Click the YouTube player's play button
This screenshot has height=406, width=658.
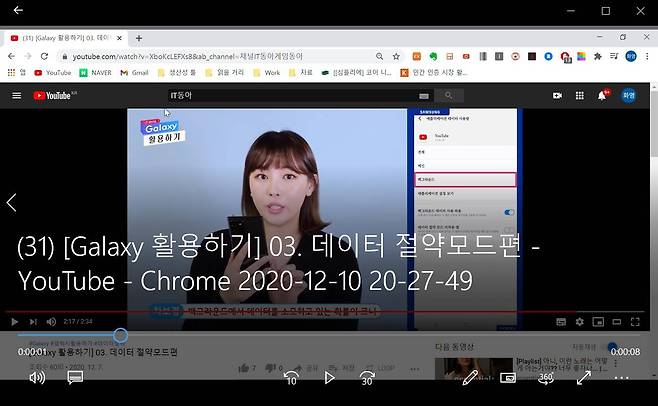pos(14,322)
